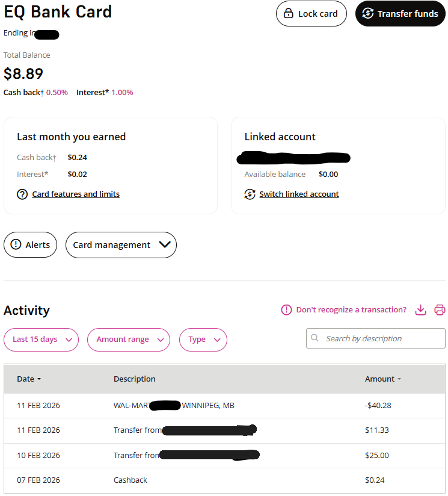The image size is (448, 496).
Task: Open the Type filter dropdown
Action: tap(203, 339)
